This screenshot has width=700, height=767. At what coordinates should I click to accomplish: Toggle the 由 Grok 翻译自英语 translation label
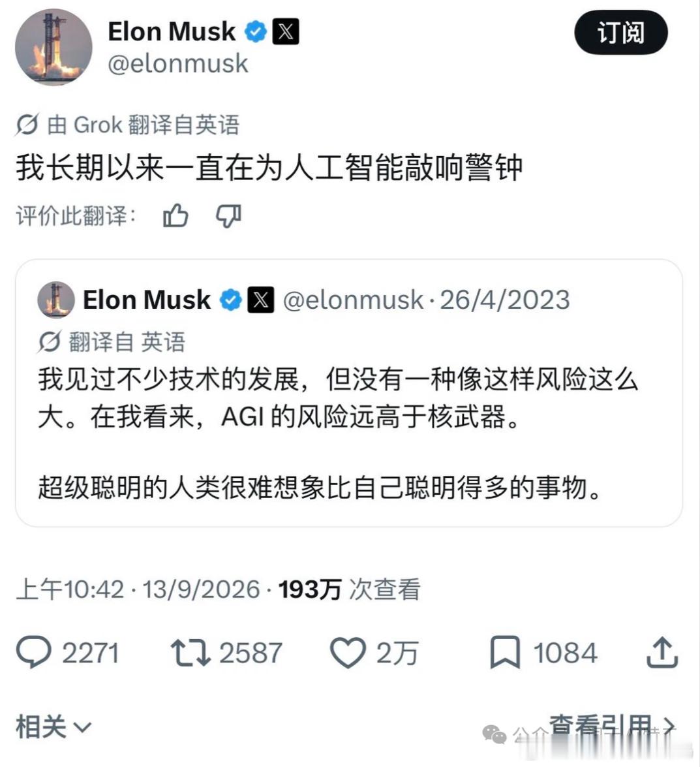[144, 125]
